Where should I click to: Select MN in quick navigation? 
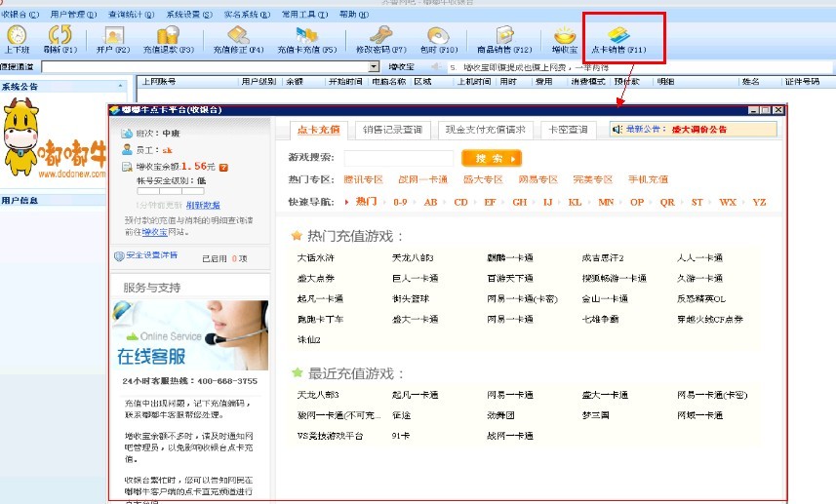(x=606, y=202)
